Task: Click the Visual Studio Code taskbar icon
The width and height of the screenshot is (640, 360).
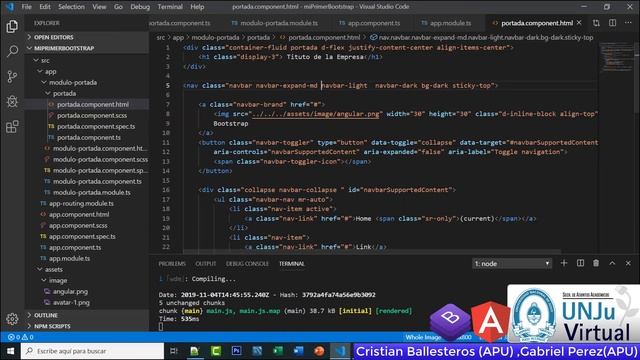Action: [340, 351]
